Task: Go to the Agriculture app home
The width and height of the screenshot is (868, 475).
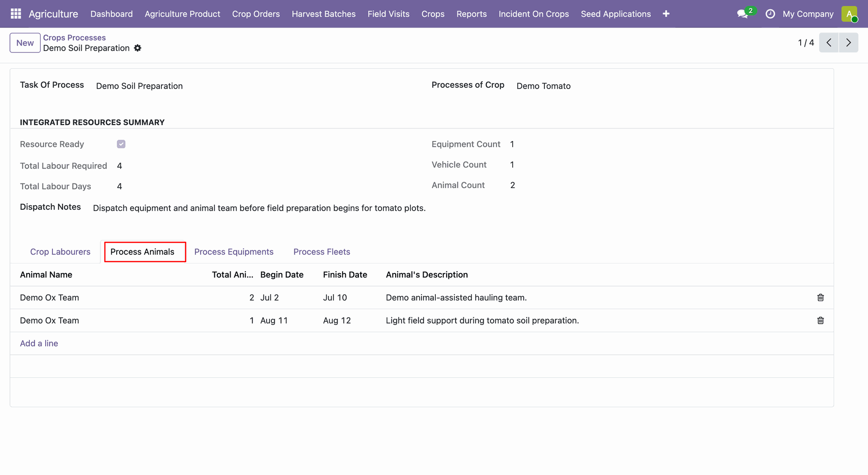Action: (x=53, y=14)
